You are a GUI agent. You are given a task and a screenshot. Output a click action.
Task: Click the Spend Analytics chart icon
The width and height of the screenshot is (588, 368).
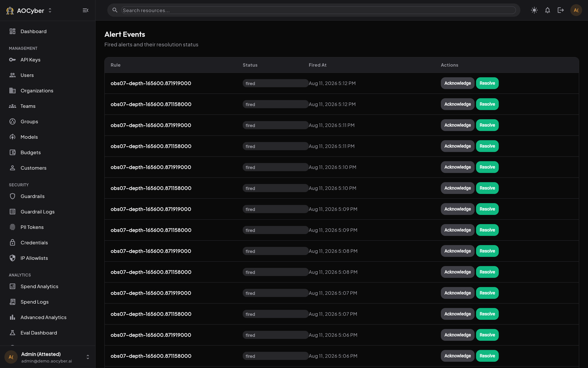pos(12,286)
